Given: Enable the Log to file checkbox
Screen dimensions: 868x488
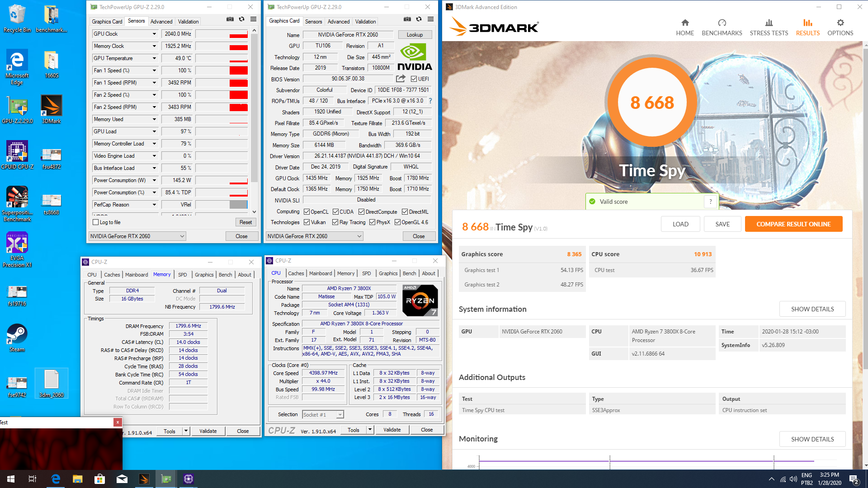Looking at the screenshot, I should 95,222.
